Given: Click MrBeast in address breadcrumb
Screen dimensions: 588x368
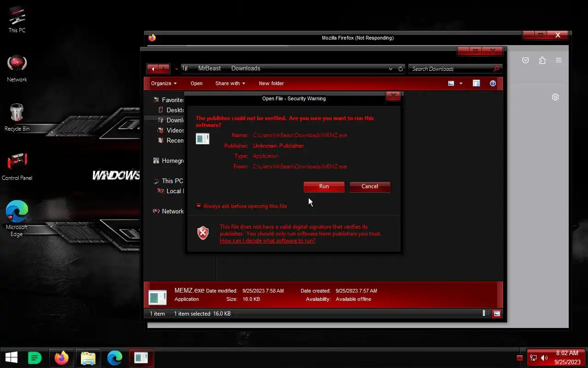Looking at the screenshot, I should click(209, 68).
